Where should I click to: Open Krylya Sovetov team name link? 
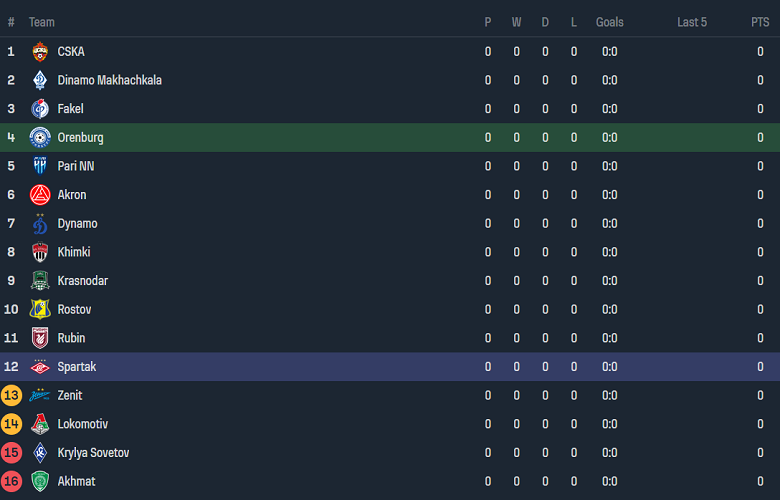(93, 453)
